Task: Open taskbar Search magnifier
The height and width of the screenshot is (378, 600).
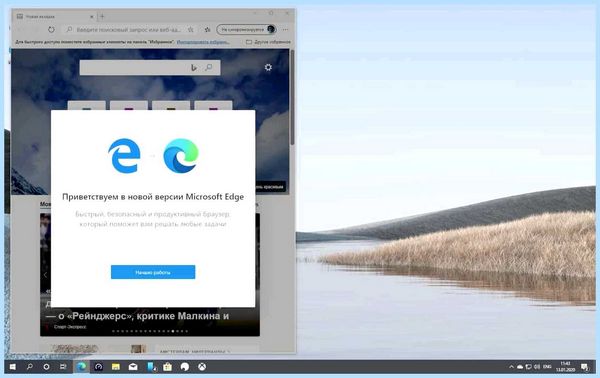Action: tap(29, 367)
